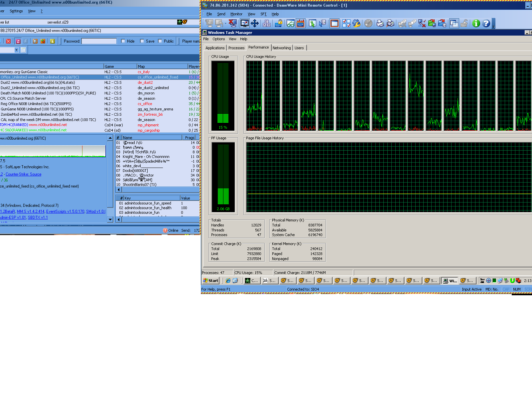Click the red striped frame icon in DameWare toolbar

334,23
